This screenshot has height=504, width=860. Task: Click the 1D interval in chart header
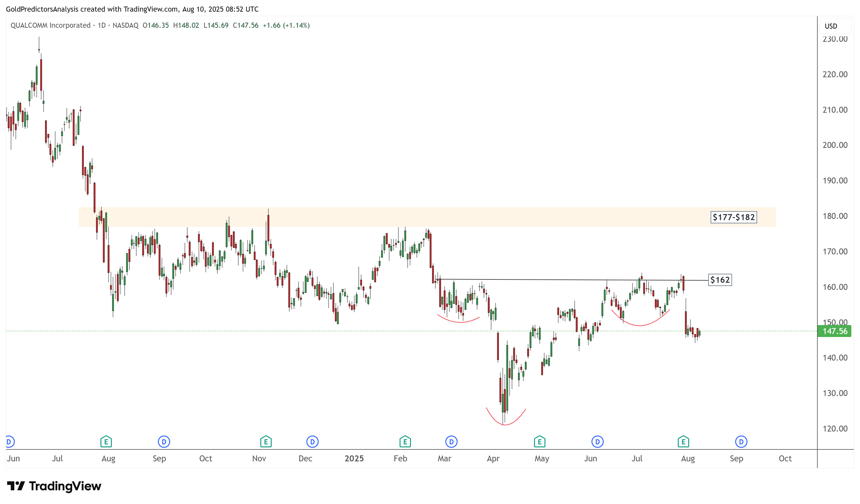(x=102, y=25)
